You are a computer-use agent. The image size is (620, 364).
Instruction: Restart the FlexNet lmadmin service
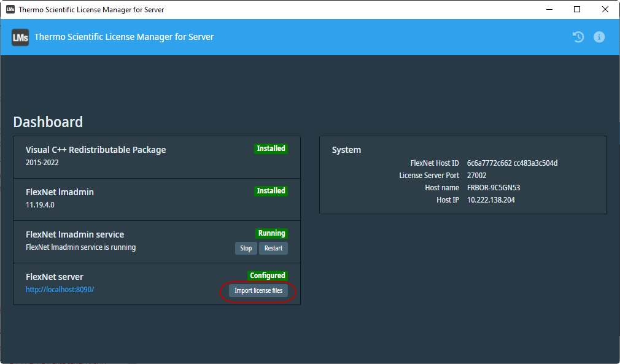(273, 248)
